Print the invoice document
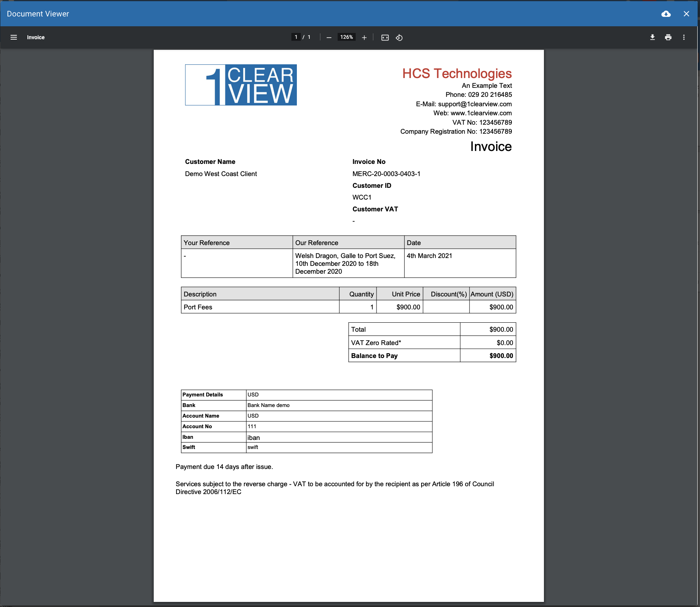Screen dimensions: 700x607 668,37
